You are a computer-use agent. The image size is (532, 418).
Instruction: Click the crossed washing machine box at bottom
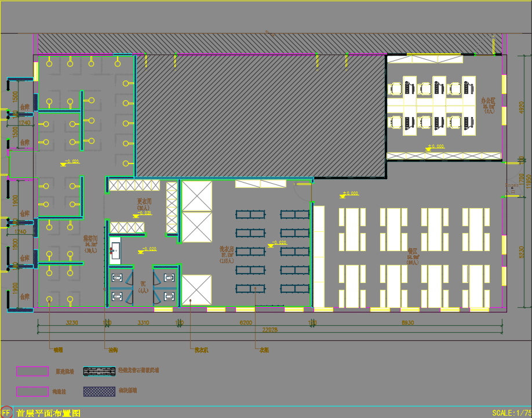click(196, 290)
